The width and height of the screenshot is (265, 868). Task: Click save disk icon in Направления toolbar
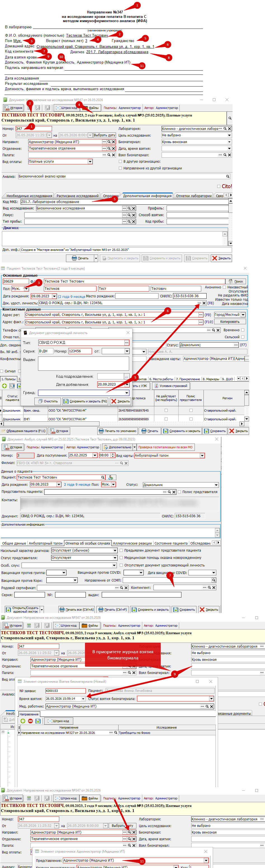point(38,721)
